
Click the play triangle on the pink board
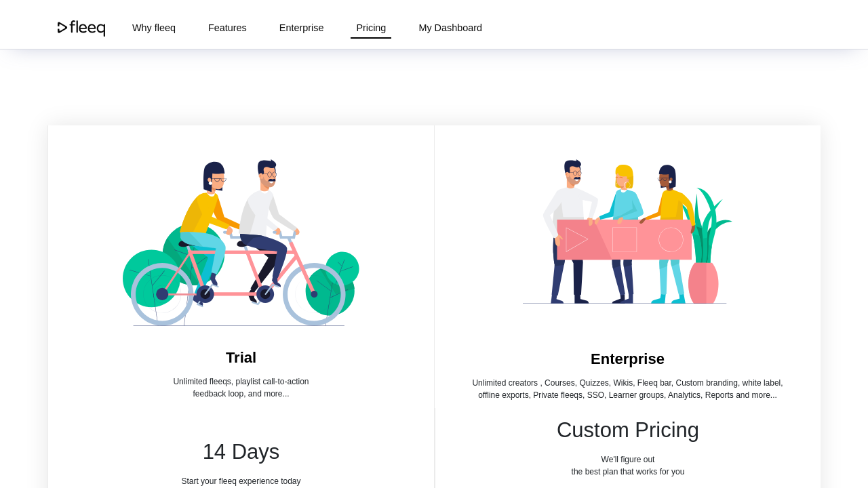(x=576, y=240)
